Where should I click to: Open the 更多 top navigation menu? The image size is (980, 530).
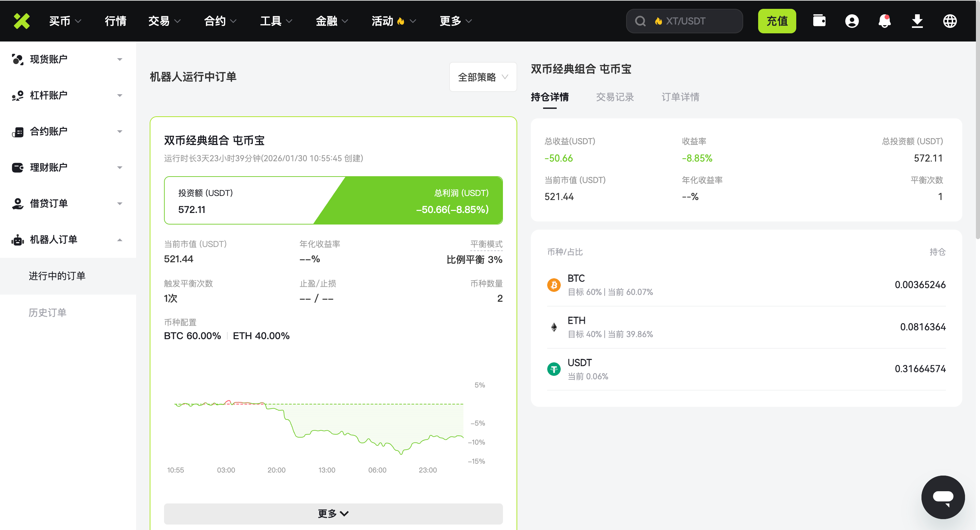(x=456, y=21)
